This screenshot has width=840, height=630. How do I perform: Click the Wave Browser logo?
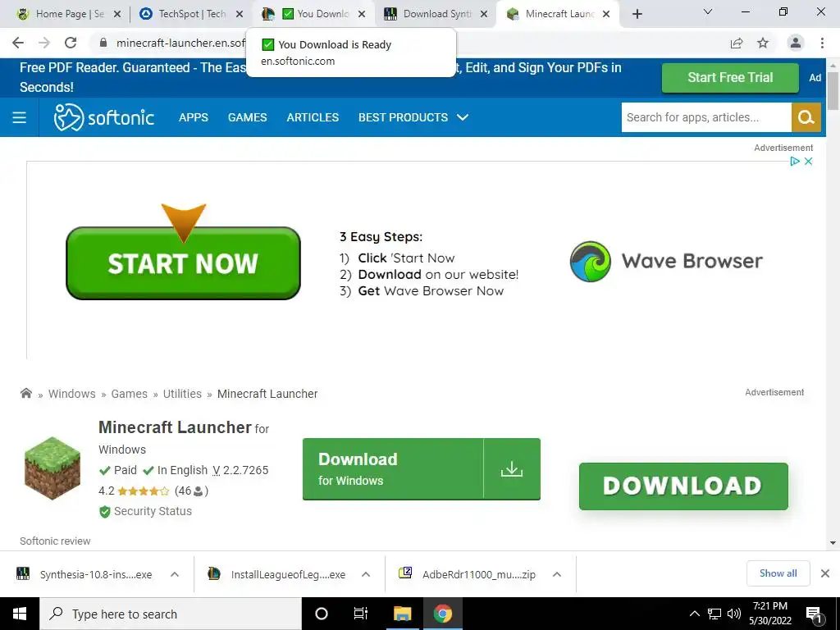666,262
